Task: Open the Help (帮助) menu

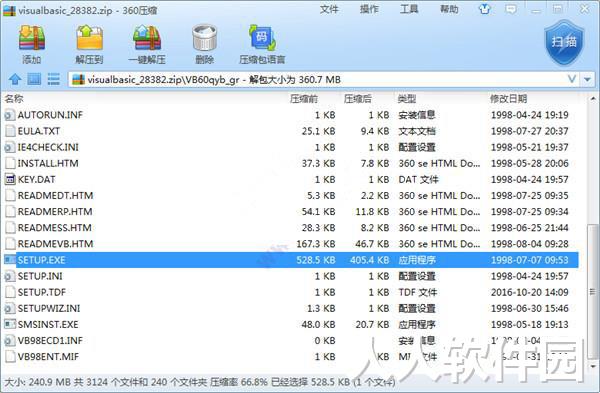Action: tap(449, 9)
